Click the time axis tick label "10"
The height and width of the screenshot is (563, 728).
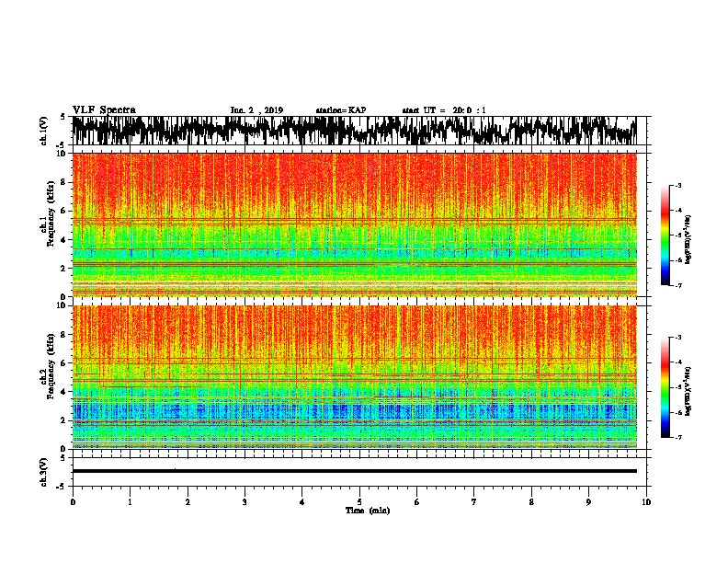click(x=646, y=502)
